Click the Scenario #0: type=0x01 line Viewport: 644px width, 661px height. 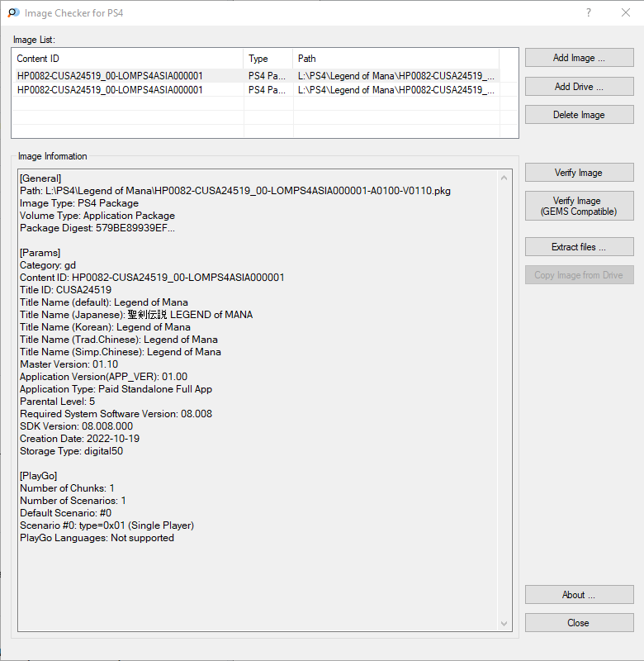(x=107, y=525)
